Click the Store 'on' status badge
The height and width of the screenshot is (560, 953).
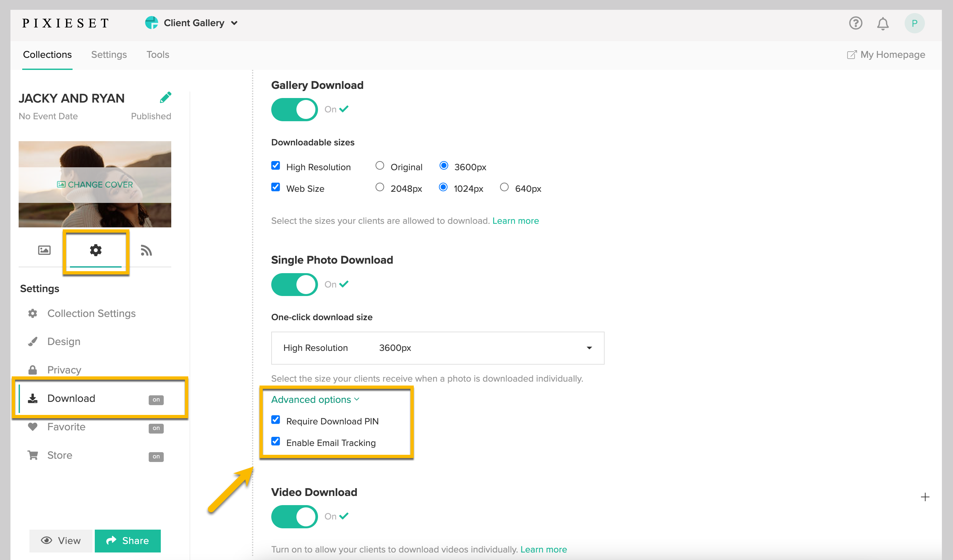click(x=156, y=456)
